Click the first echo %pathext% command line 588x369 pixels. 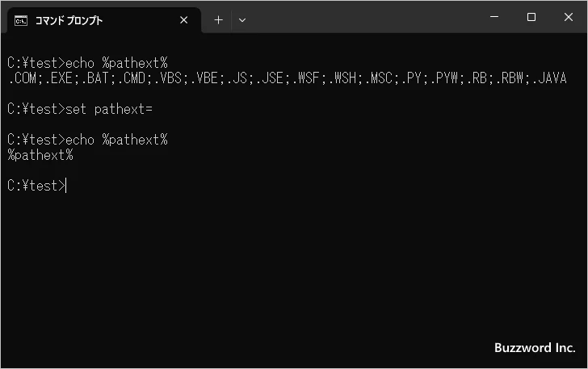pyautogui.click(x=87, y=63)
